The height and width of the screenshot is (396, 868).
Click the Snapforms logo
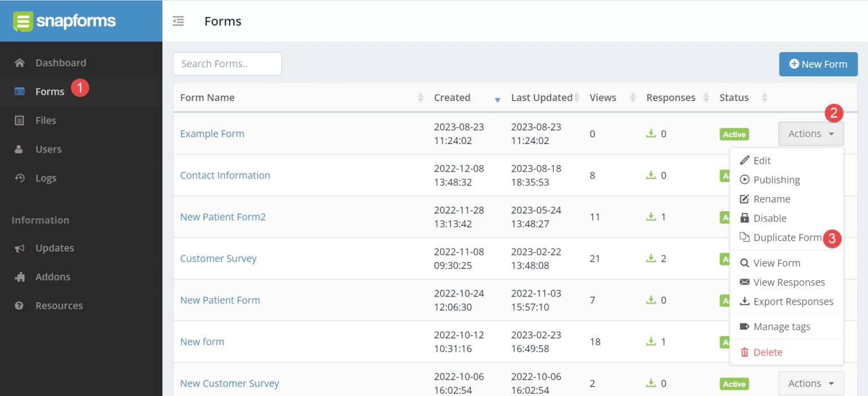tap(64, 21)
